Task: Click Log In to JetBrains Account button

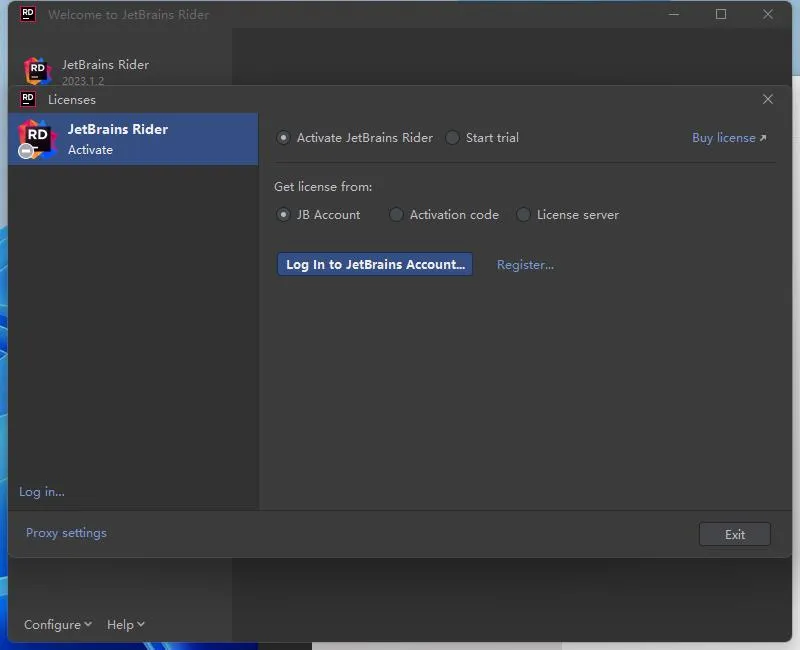Action: coord(375,264)
